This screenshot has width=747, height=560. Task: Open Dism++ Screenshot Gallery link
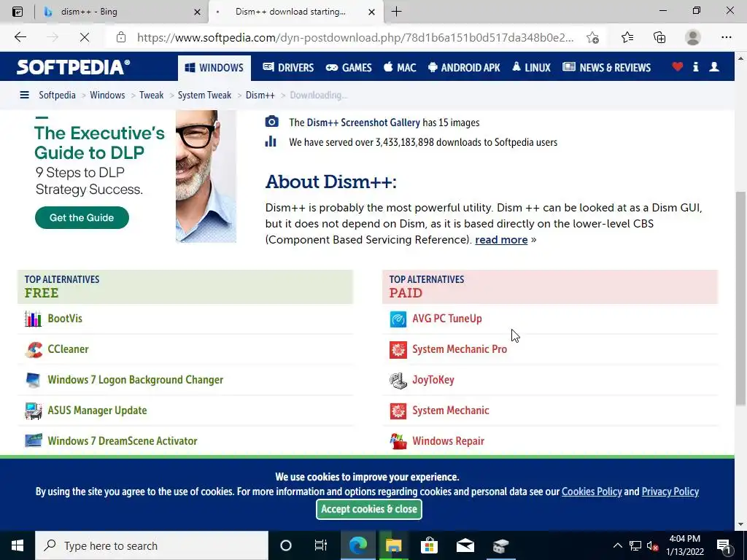coord(363,122)
